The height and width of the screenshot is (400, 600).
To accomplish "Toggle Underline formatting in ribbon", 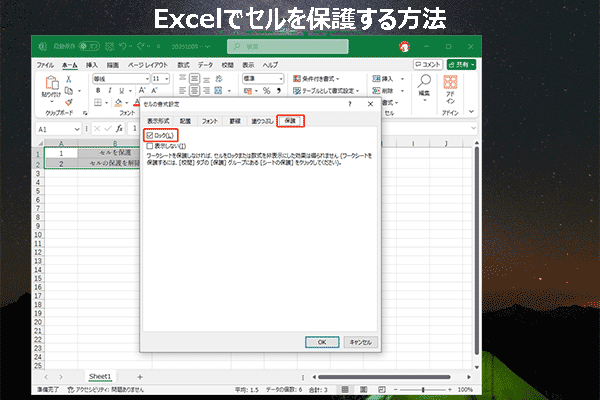I will (x=122, y=91).
